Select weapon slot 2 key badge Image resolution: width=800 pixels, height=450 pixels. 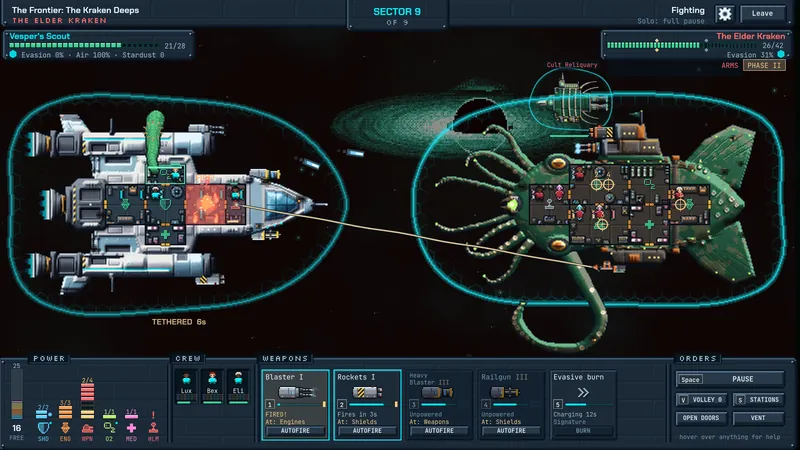point(342,404)
